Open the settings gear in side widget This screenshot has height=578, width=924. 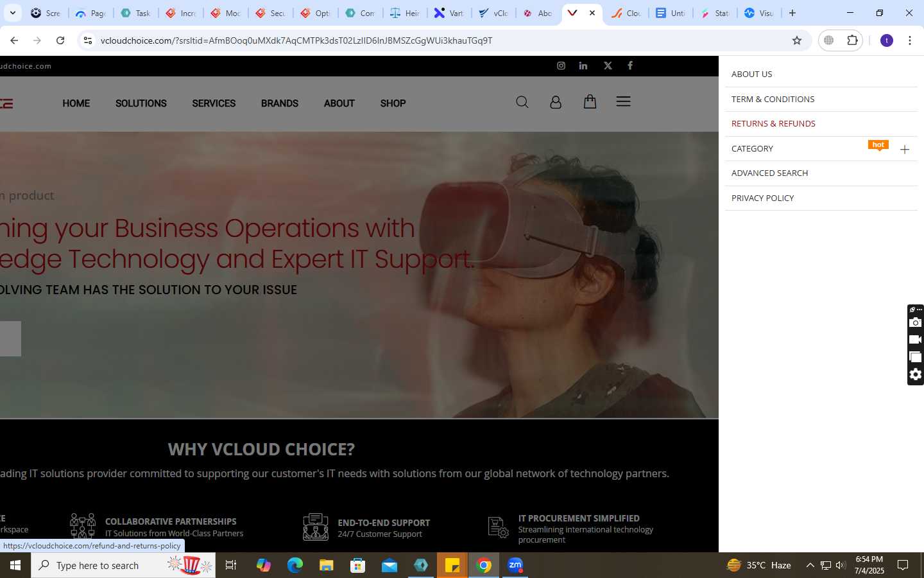click(x=916, y=374)
